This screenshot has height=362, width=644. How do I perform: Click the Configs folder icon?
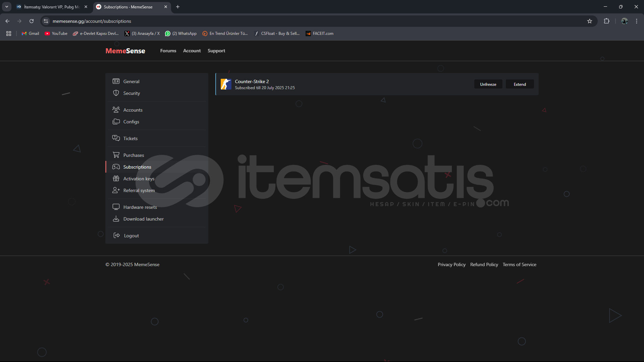point(116,121)
